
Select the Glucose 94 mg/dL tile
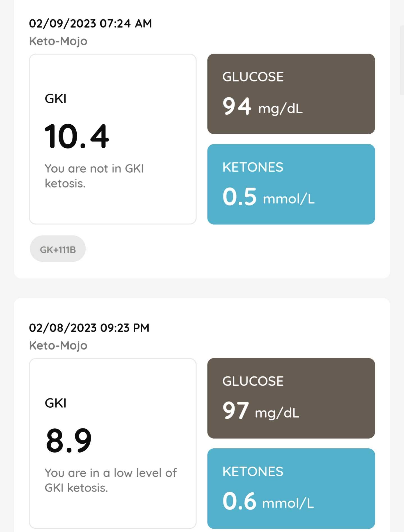pyautogui.click(x=291, y=94)
